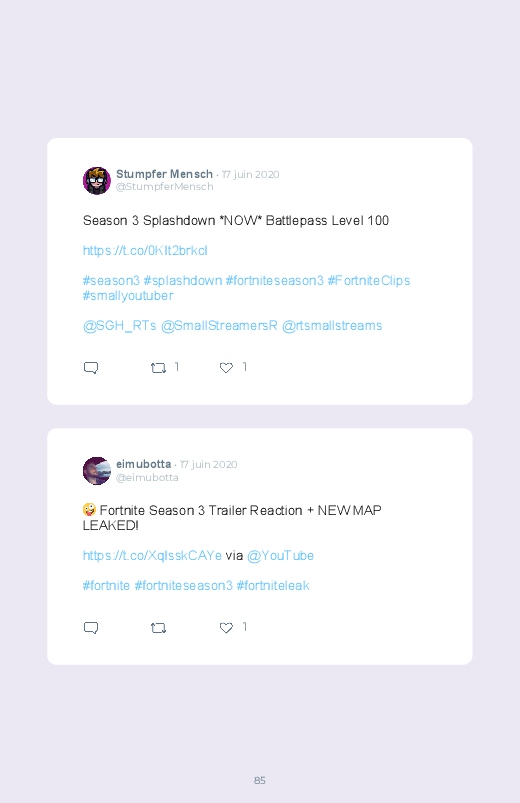Like the Fortnite Trailer Reaction tweet

[x=226, y=628]
